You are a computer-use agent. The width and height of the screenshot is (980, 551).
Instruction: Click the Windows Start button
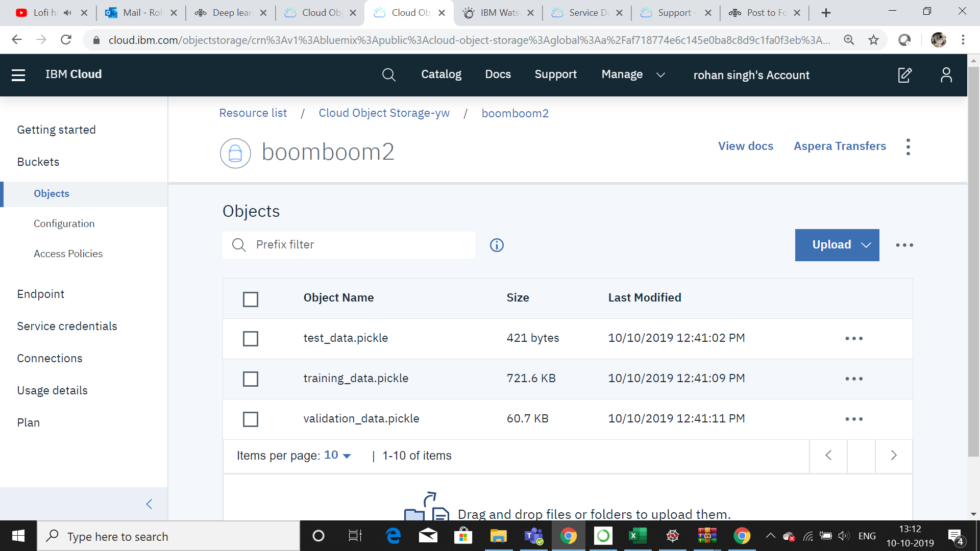pos(18,536)
